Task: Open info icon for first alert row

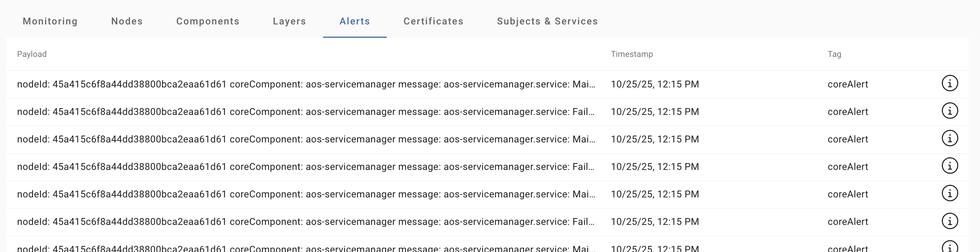Action: 949,83
